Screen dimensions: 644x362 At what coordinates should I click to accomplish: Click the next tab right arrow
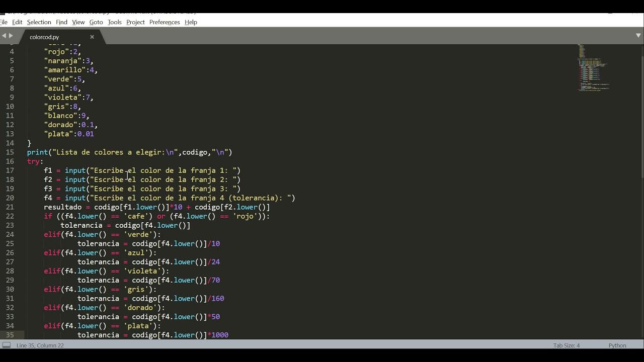pos(11,36)
